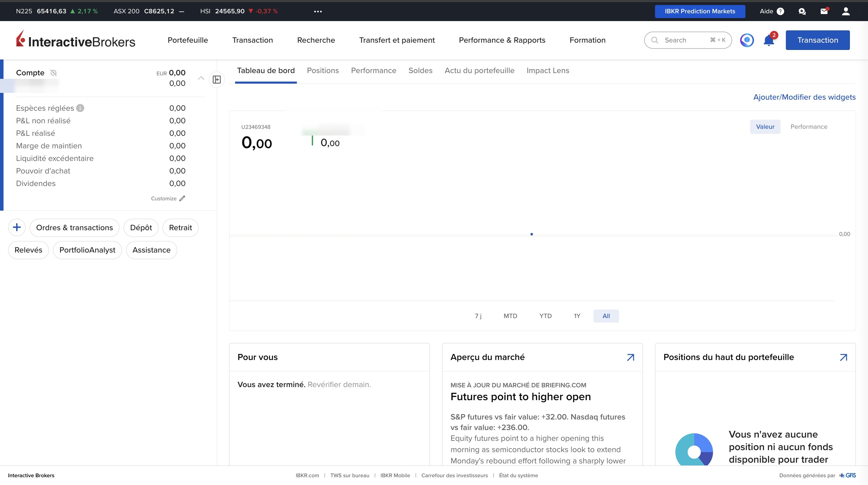Open Actu du portefeuille tab
The width and height of the screenshot is (868, 485).
click(479, 71)
